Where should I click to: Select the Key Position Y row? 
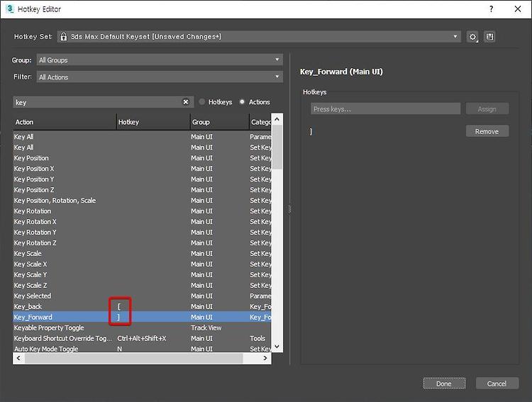pyautogui.click(x=142, y=179)
